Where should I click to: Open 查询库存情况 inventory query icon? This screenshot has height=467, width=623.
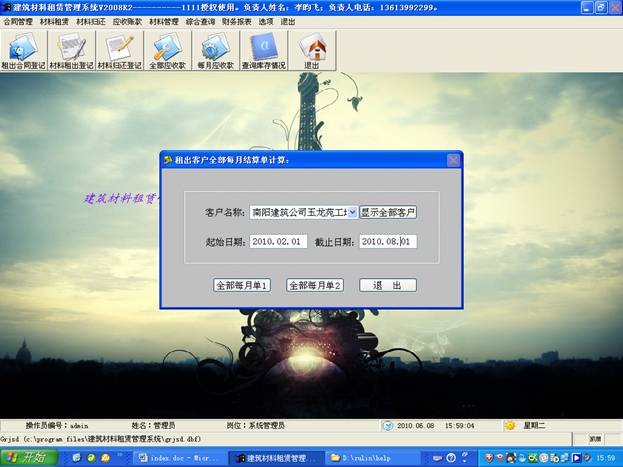[x=263, y=50]
